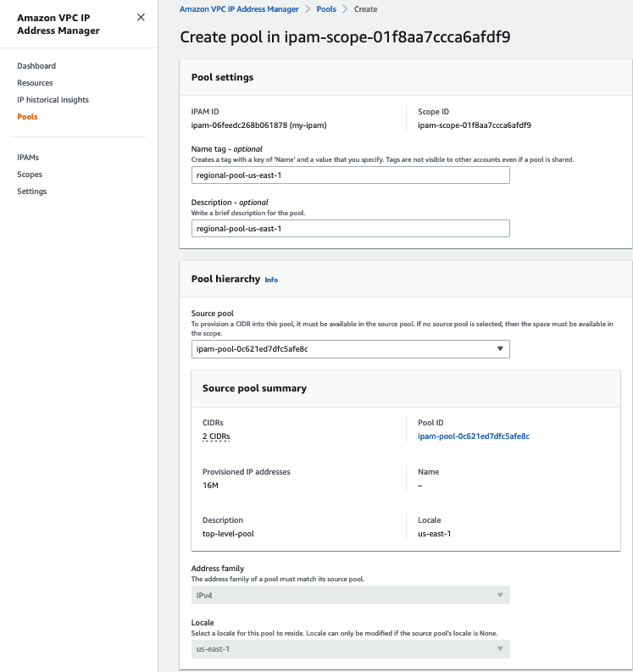Image resolution: width=633 pixels, height=672 pixels.
Task: Click the Create breadcrumb text
Action: [365, 9]
